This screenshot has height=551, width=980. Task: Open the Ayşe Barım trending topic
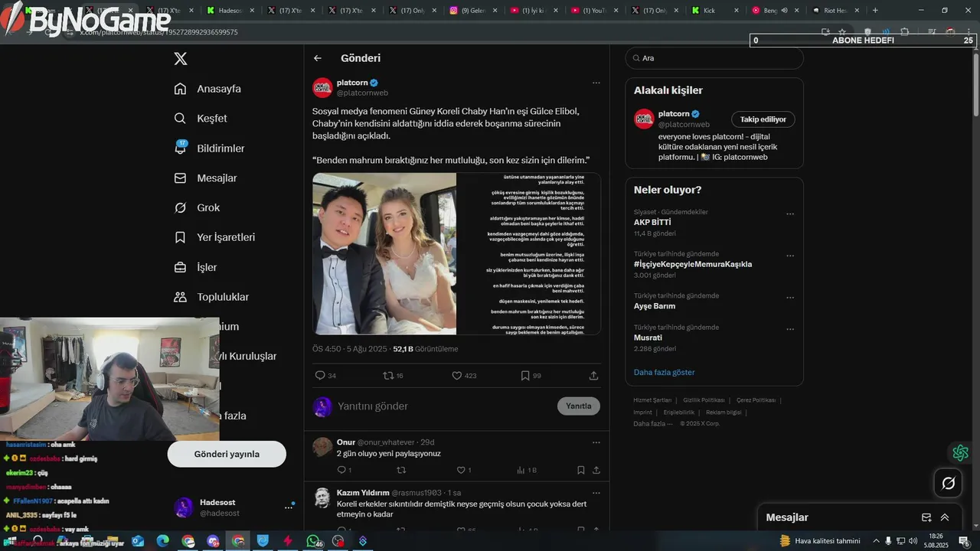coord(655,306)
